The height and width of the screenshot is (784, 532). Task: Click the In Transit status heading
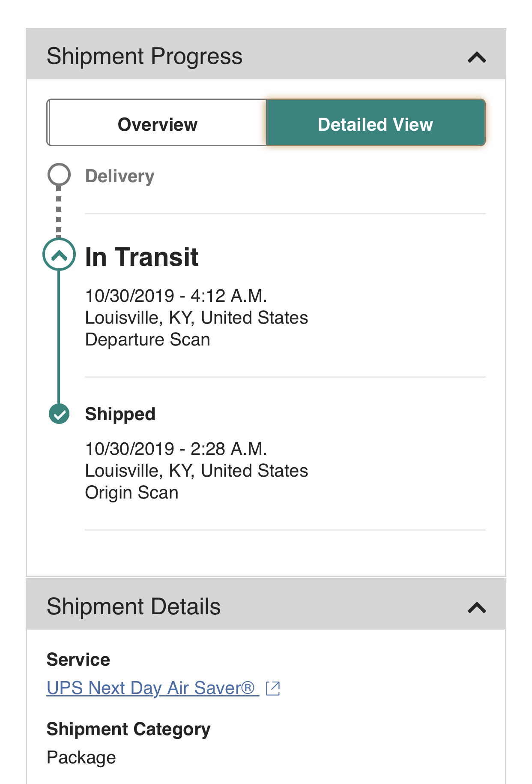tap(142, 257)
